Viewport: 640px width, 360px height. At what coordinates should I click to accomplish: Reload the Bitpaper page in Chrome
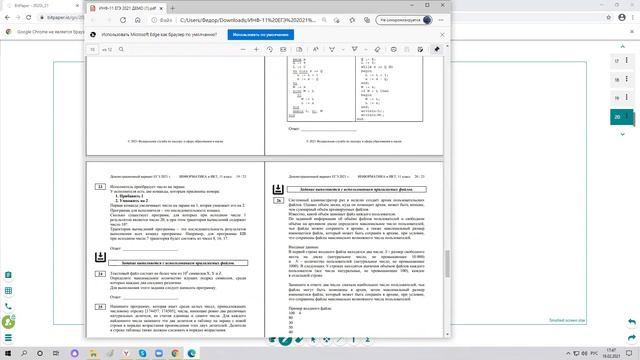pos(29,18)
